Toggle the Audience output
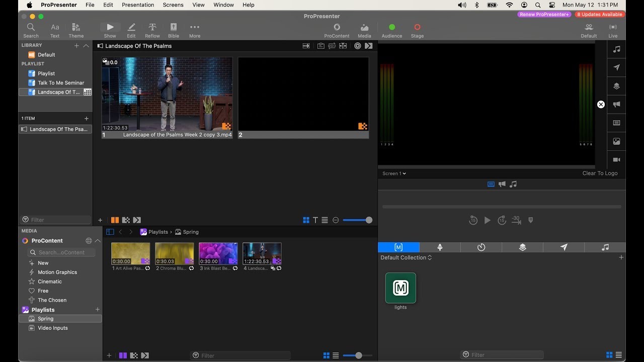Image resolution: width=644 pixels, height=362 pixels. click(392, 30)
